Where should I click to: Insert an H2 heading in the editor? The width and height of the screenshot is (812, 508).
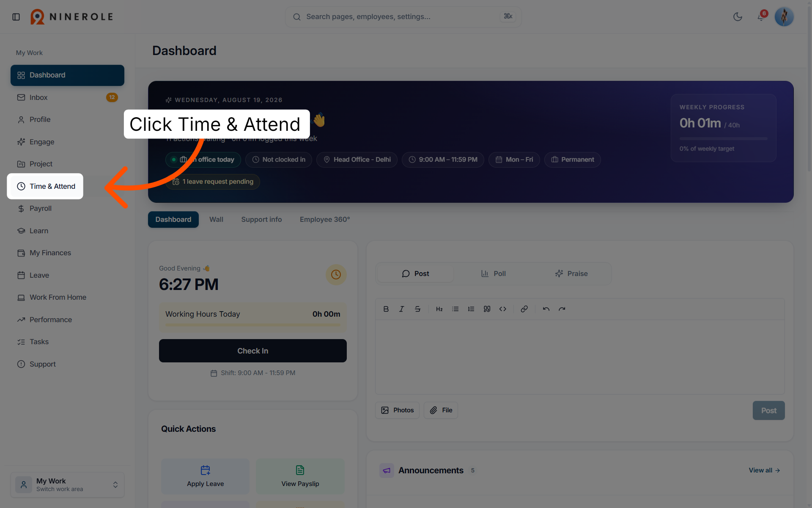pos(439,309)
